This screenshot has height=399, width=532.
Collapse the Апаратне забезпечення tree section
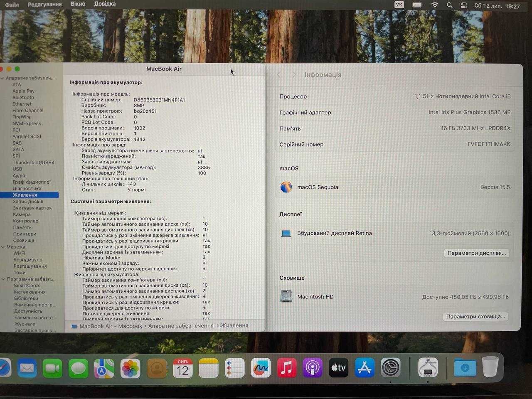coord(2,78)
